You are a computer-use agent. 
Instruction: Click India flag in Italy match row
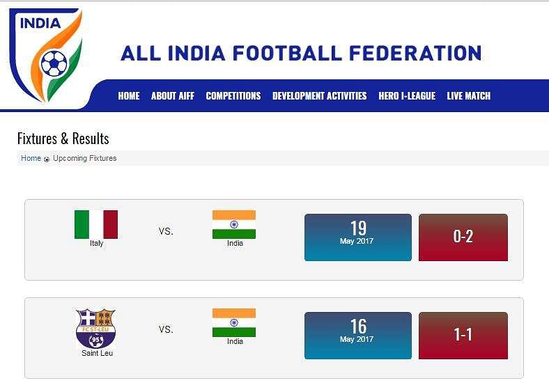234,224
